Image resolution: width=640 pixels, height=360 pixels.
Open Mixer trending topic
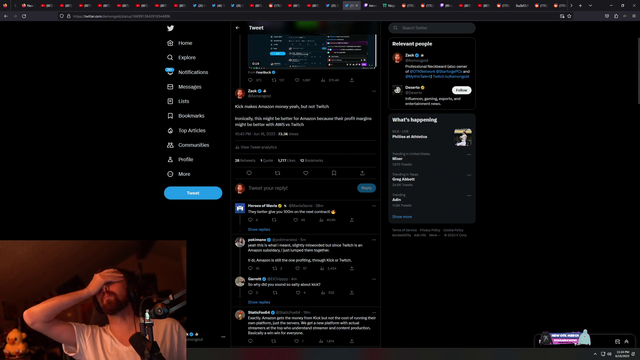click(398, 159)
